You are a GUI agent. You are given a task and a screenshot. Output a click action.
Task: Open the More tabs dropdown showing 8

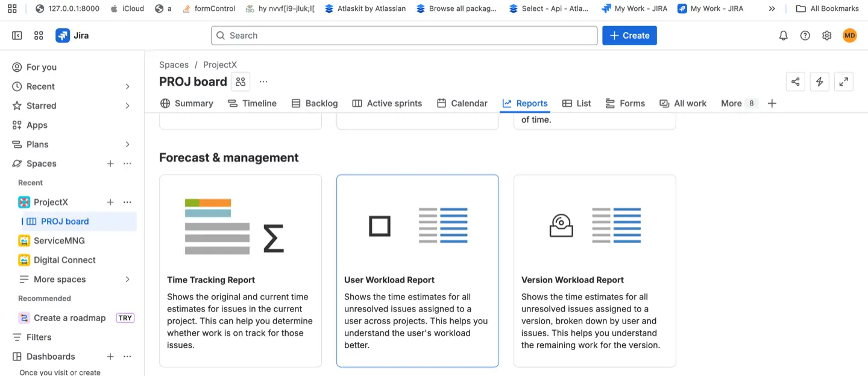[x=738, y=103]
